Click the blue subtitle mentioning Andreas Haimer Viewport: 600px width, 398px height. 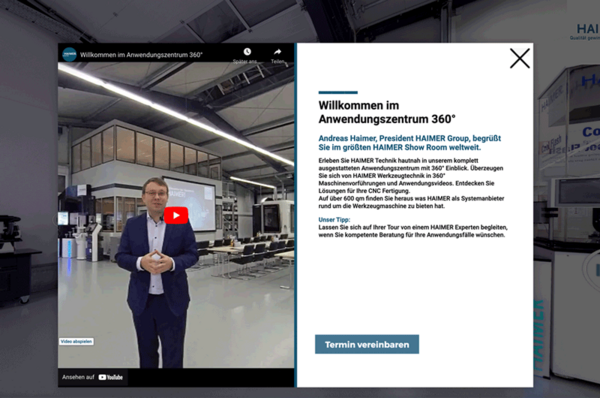410,143
